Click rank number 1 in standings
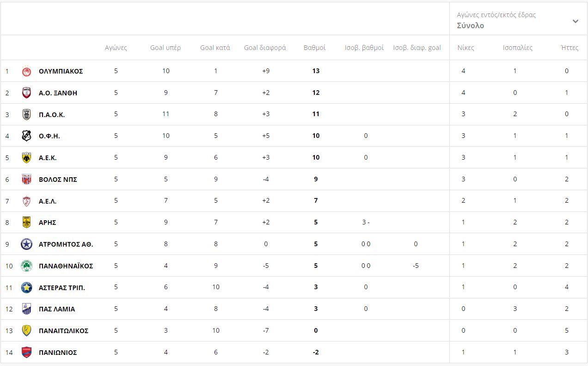The width and height of the screenshot is (588, 366). click(x=7, y=71)
